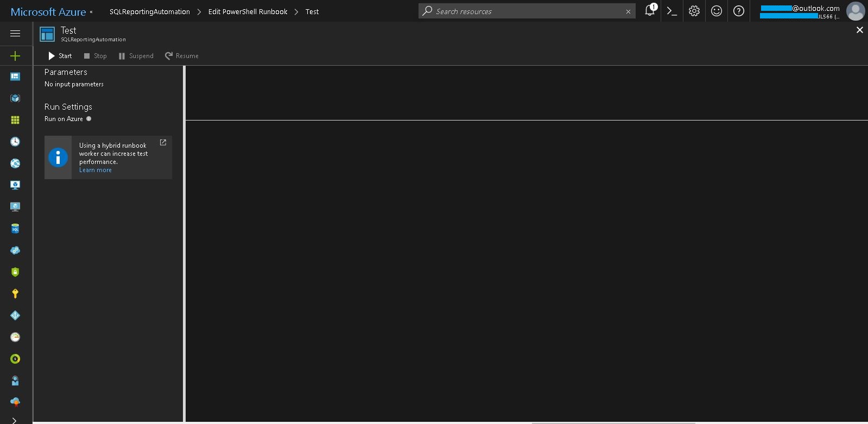Click the "Run on Azure" text

[x=64, y=119]
